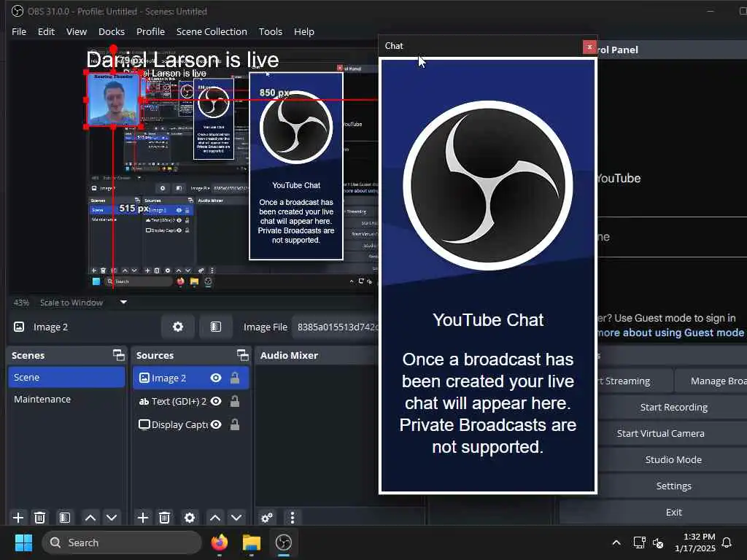Click the Manage Broadcast button
This screenshot has width=747, height=560.
click(x=712, y=381)
